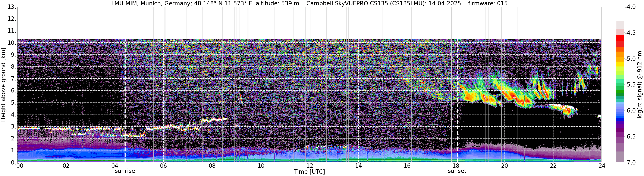The image size is (644, 176).
Task: Click the 'Campbell SkyVUEPRO CS135' instrument label
Action: coord(347,3)
